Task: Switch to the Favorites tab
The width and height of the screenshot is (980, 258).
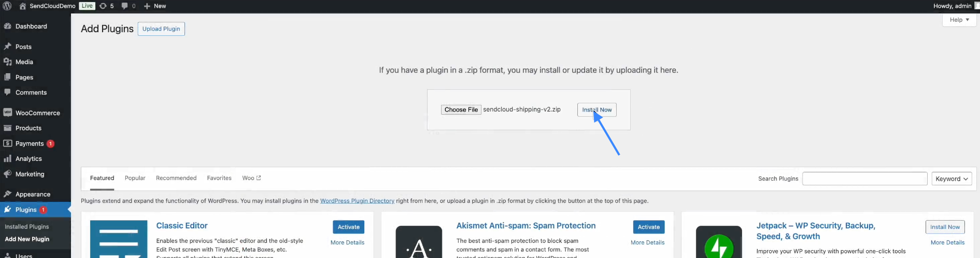Action: pos(219,178)
